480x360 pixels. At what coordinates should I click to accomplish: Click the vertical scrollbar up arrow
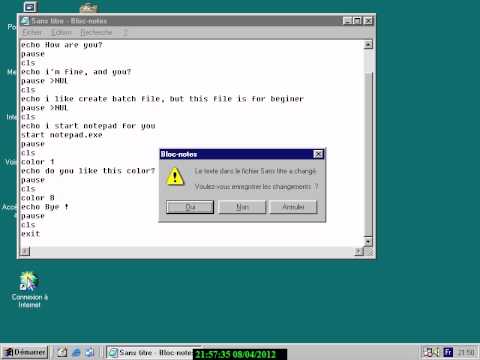pos(368,45)
